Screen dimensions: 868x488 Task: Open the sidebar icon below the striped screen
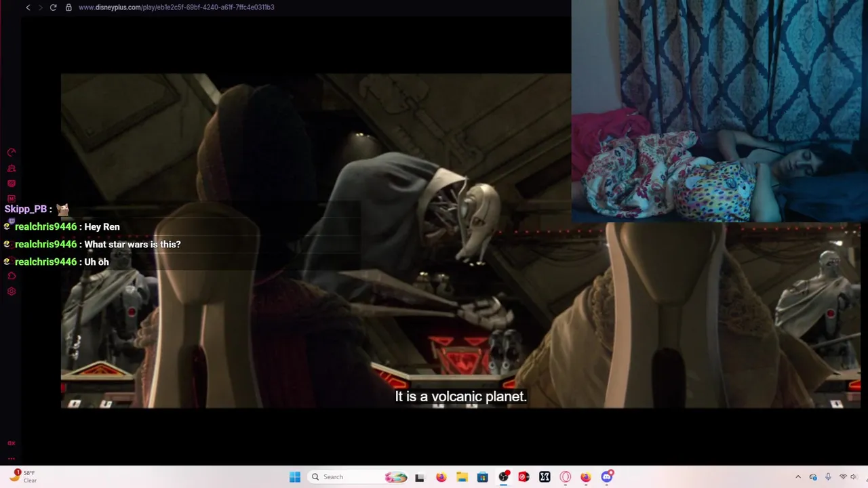click(11, 199)
